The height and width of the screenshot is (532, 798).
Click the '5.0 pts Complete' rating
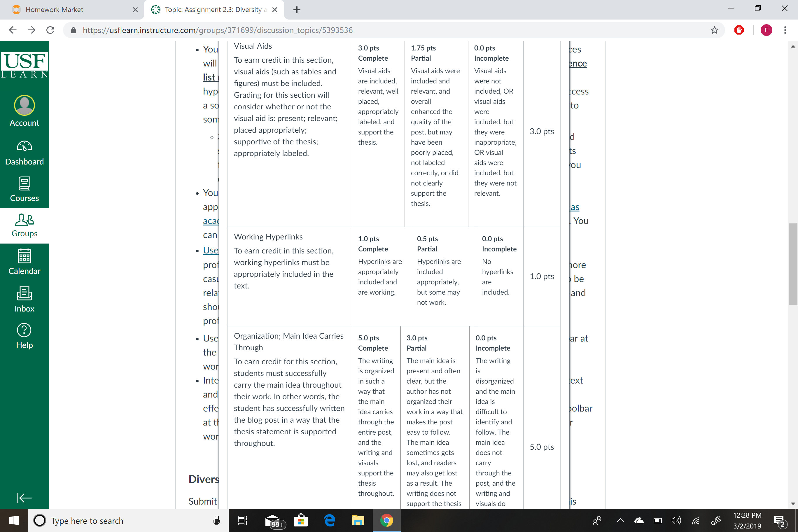[x=376, y=417]
